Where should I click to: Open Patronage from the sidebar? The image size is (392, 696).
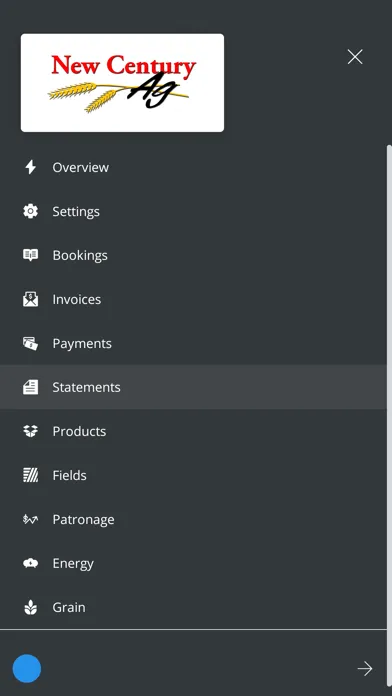193,519
